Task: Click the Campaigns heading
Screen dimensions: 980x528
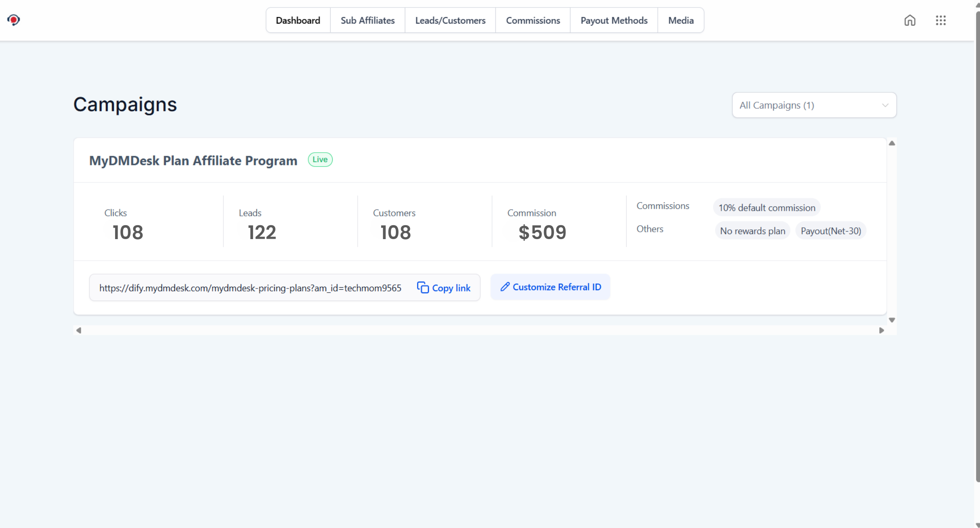Action: 125,105
